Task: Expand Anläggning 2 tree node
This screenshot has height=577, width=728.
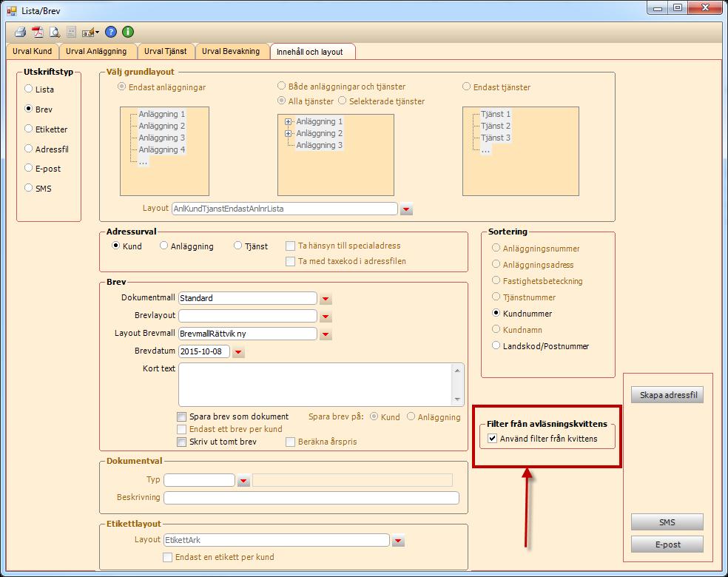Action: click(x=288, y=134)
